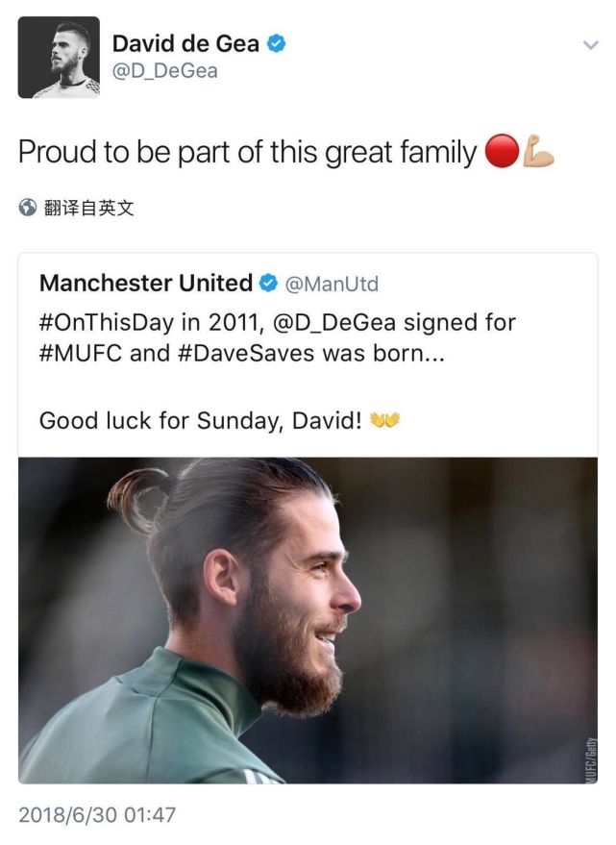This screenshot has height=845, width=616.
Task: Click the red circle emoji
Action: tap(502, 152)
